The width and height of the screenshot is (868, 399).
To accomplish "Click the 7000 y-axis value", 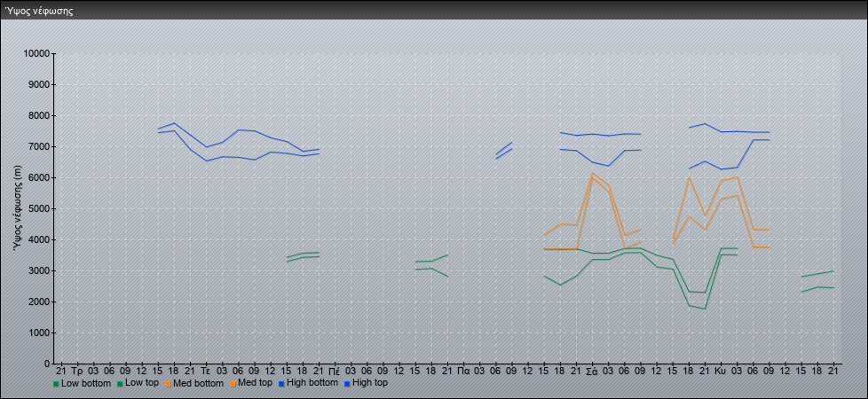I will pyautogui.click(x=39, y=146).
